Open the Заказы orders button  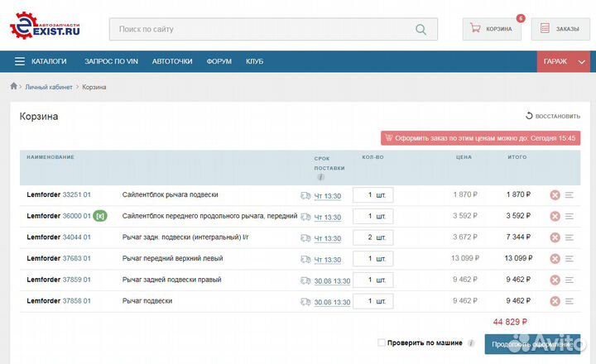tap(559, 29)
